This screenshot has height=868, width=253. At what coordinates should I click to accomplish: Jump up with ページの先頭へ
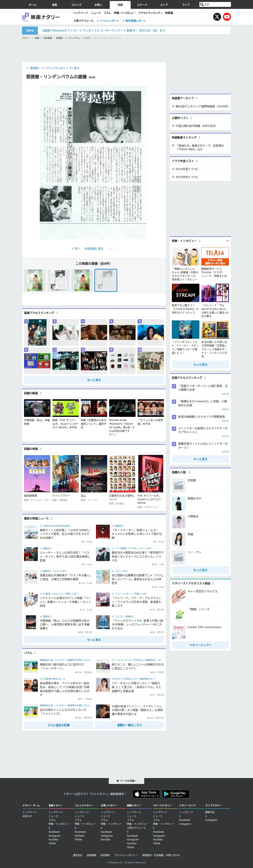pyautogui.click(x=126, y=781)
